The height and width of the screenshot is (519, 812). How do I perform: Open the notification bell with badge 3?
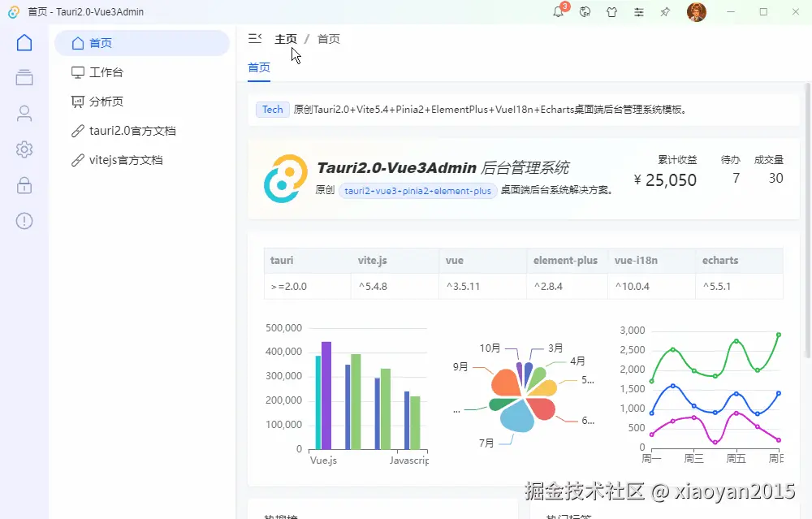(x=559, y=11)
